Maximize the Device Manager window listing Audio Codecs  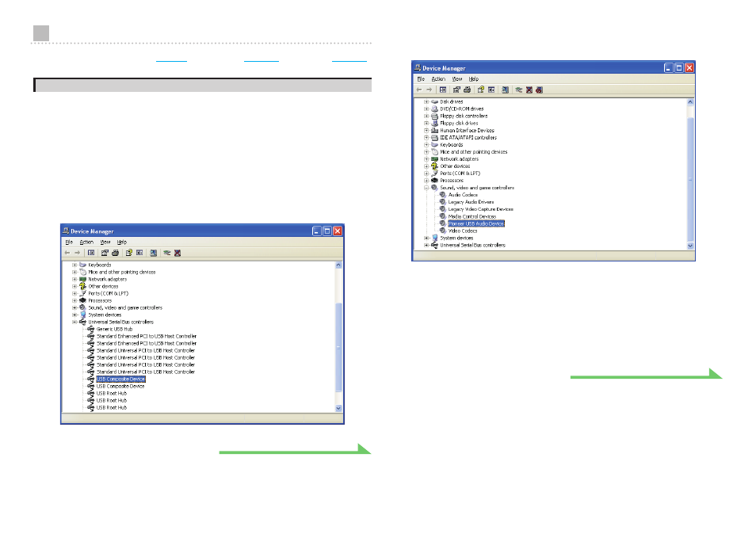coord(679,68)
